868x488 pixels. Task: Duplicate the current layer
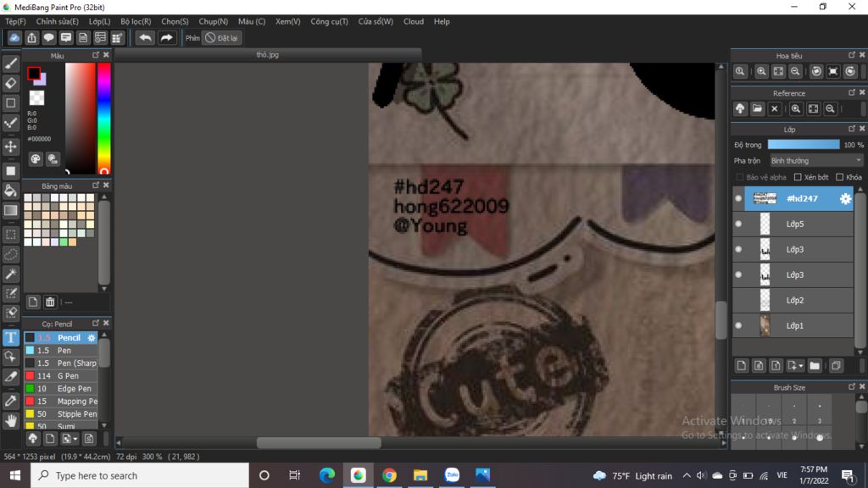(x=836, y=366)
